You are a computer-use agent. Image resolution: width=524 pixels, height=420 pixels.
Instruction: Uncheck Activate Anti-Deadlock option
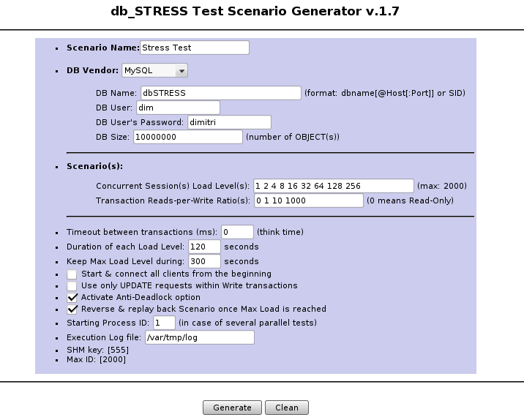click(x=72, y=298)
